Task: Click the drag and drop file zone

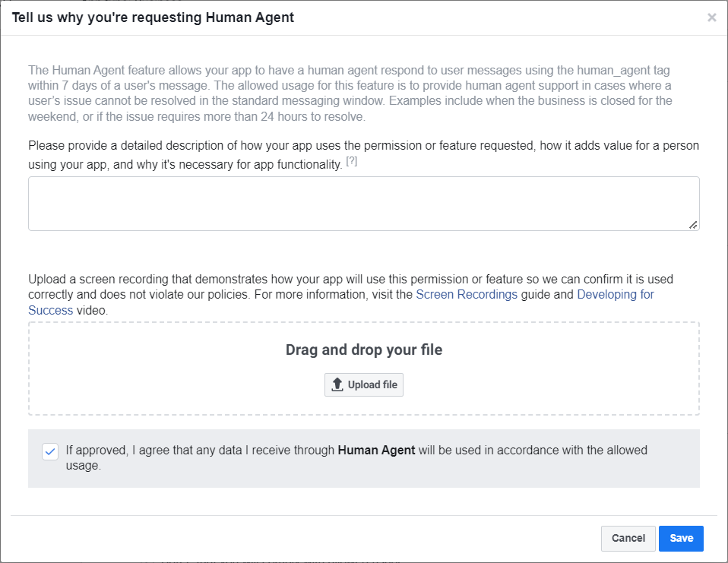Action: point(364,368)
